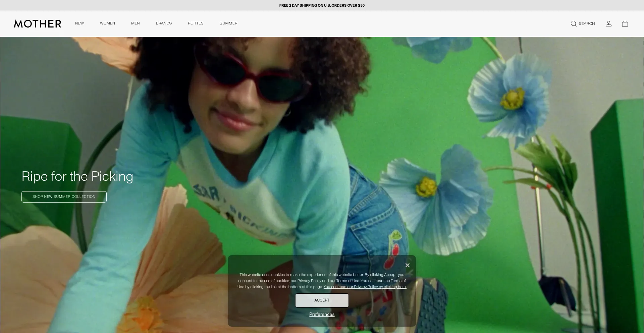Click the free 2 day shipping banner
644x333 pixels.
tap(322, 5)
